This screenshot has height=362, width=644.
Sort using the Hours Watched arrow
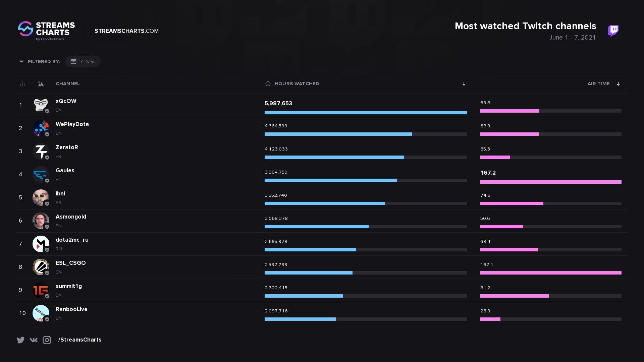coord(464,84)
